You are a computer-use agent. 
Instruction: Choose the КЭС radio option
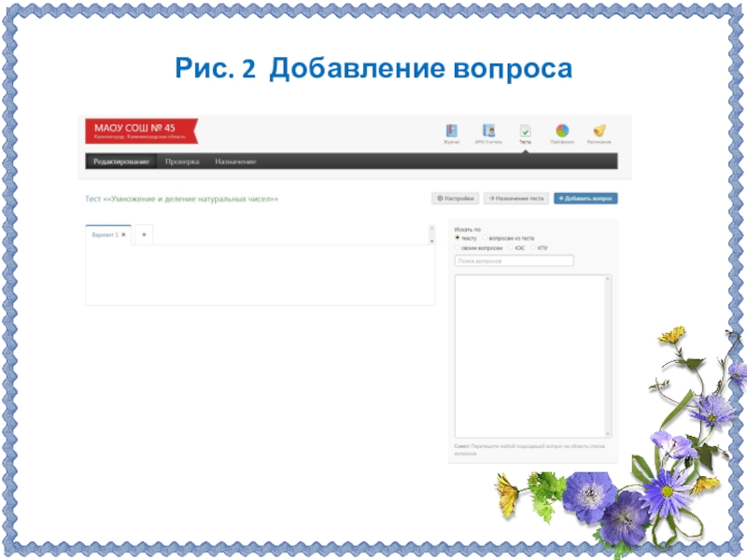[x=510, y=248]
